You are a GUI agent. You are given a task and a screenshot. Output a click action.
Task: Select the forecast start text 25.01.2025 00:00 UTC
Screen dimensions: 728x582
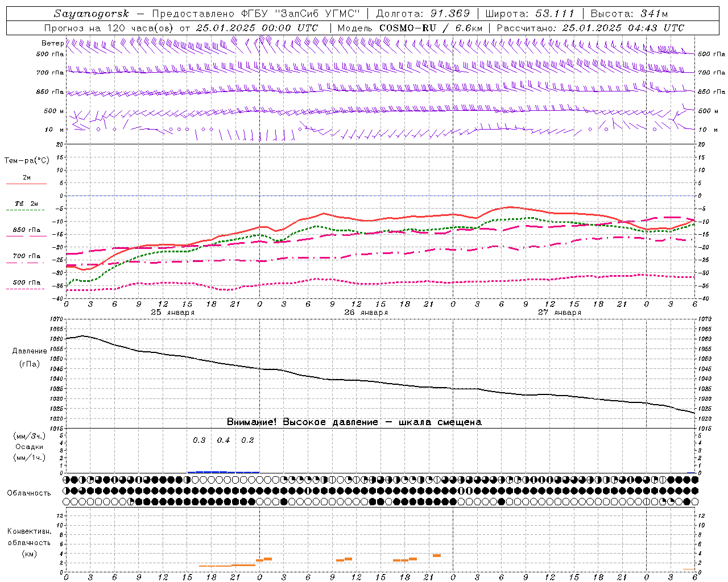257,28
